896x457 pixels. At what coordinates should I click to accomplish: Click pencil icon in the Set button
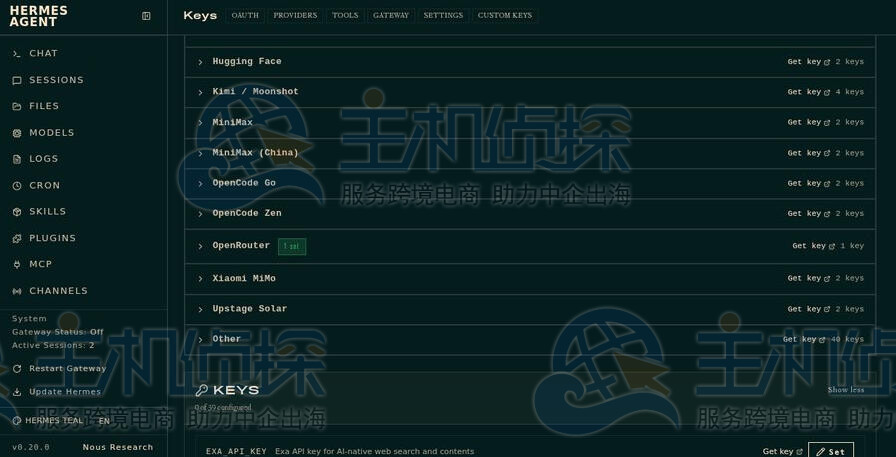point(821,452)
